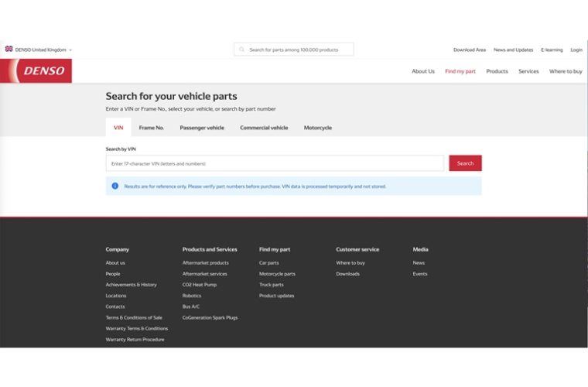This screenshot has height=387, width=588.
Task: Open footer Downloads link
Action: [x=347, y=274]
